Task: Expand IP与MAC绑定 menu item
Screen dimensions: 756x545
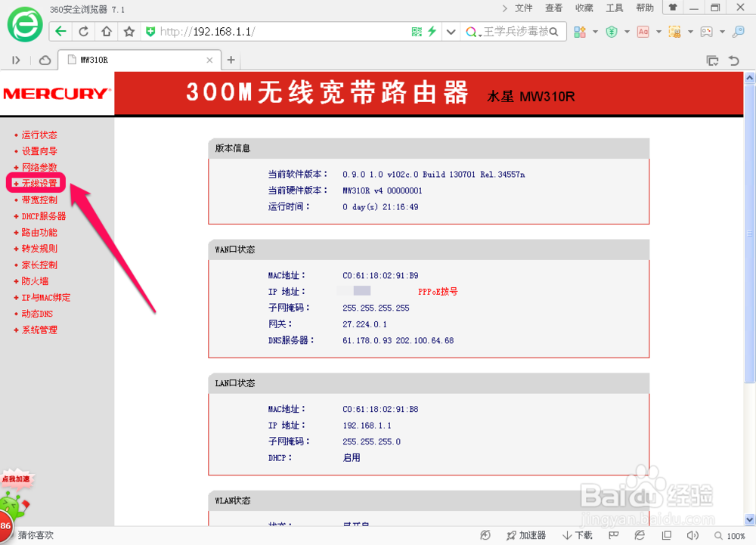Action: coord(46,297)
